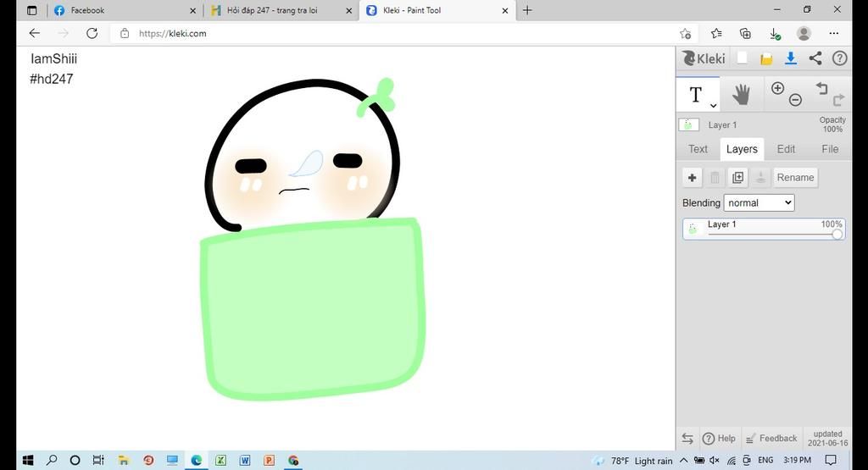The width and height of the screenshot is (868, 470).
Task: Click the ENG language indicator
Action: [765, 460]
